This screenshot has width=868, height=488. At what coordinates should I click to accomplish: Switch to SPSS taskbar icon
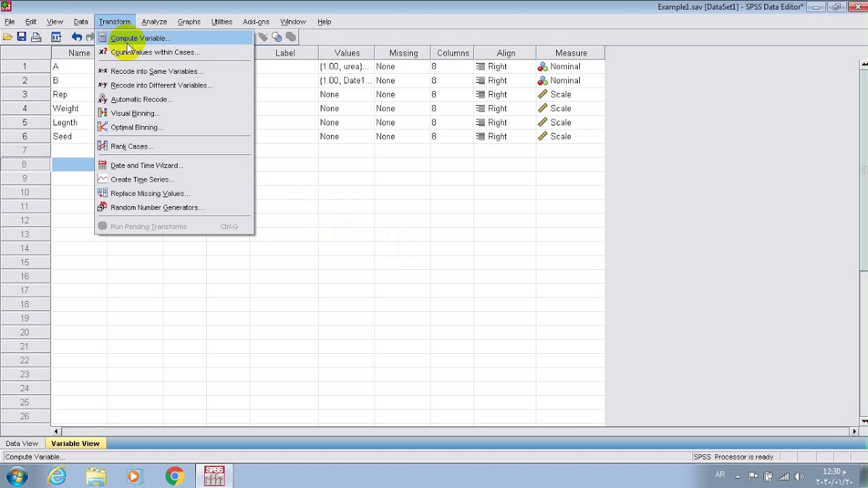[x=214, y=476]
